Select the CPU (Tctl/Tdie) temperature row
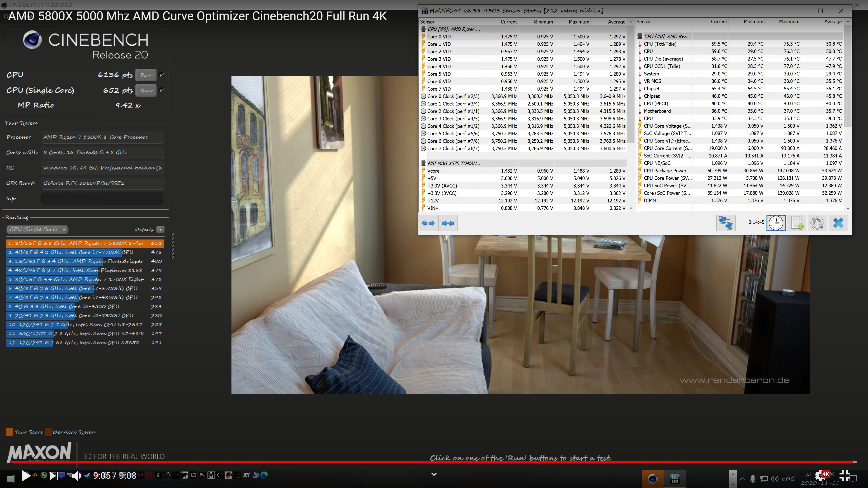Screen dimensions: 868x488 coord(740,44)
